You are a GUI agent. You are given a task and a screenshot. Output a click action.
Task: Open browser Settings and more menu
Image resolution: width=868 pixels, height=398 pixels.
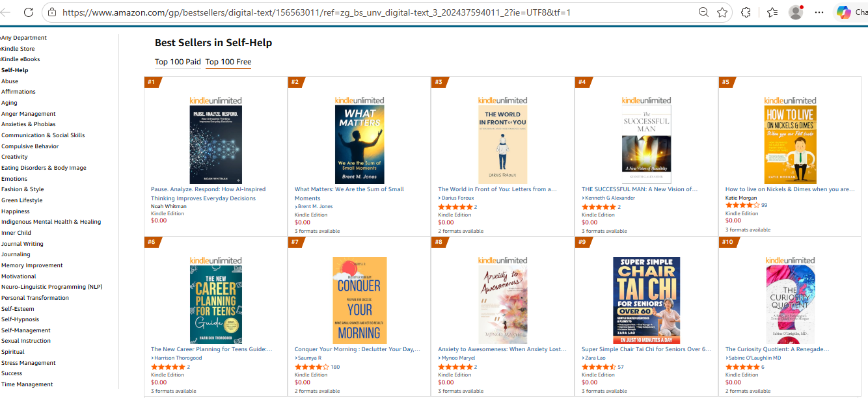click(819, 12)
